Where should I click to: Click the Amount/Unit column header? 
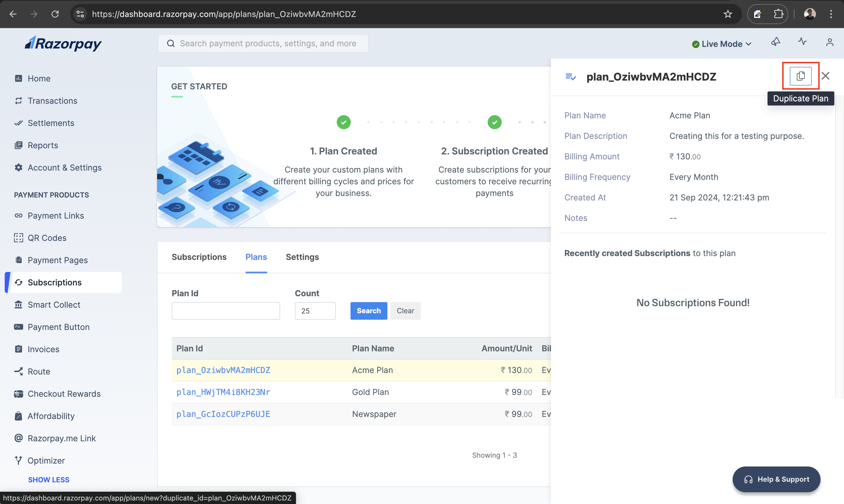coord(506,348)
